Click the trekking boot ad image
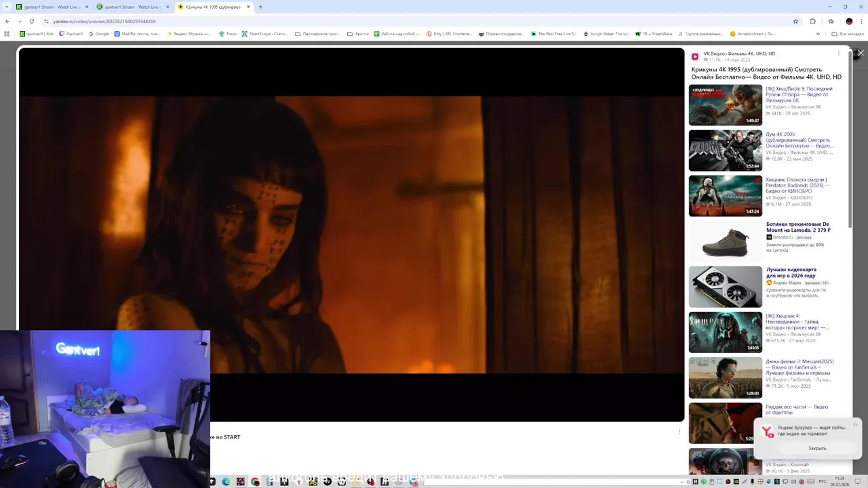Image resolution: width=868 pixels, height=488 pixels. (x=725, y=241)
